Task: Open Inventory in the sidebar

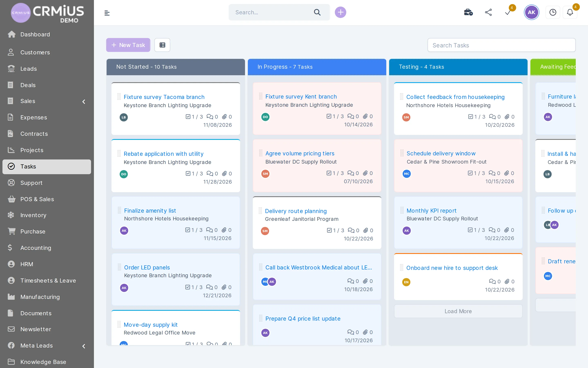Action: click(47, 215)
